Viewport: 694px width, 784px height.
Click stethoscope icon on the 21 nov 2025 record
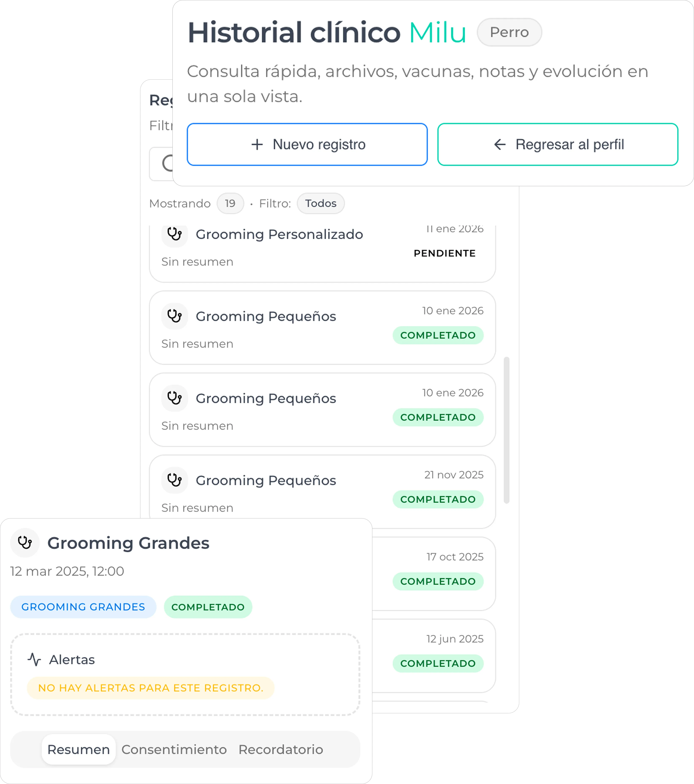pos(175,480)
